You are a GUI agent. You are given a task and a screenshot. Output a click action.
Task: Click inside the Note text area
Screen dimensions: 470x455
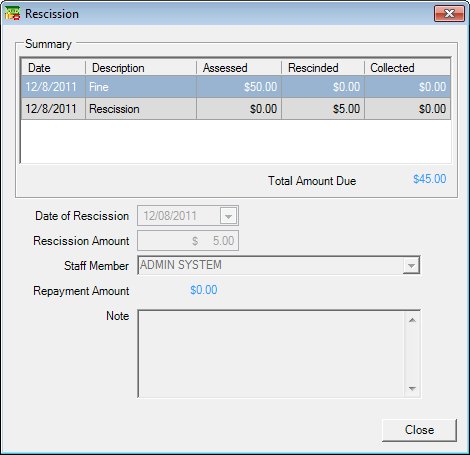271,354
